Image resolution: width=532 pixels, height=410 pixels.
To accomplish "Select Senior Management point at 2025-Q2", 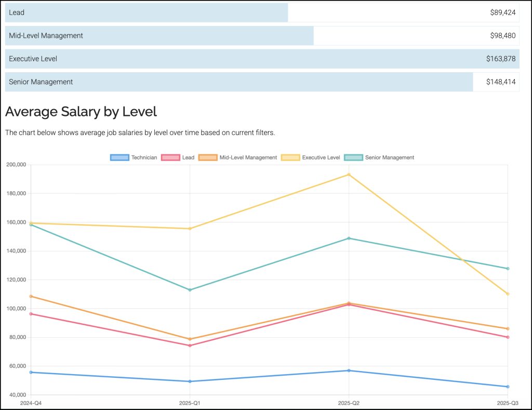I will [349, 239].
